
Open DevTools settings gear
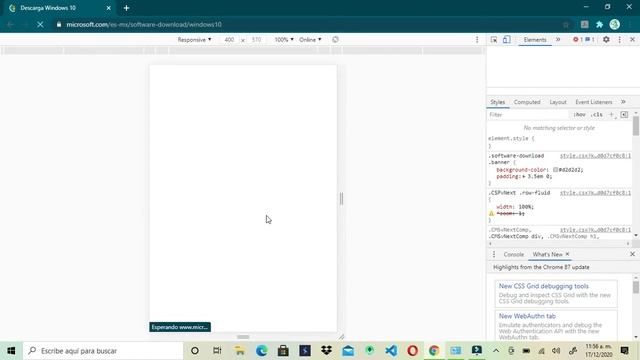point(606,40)
